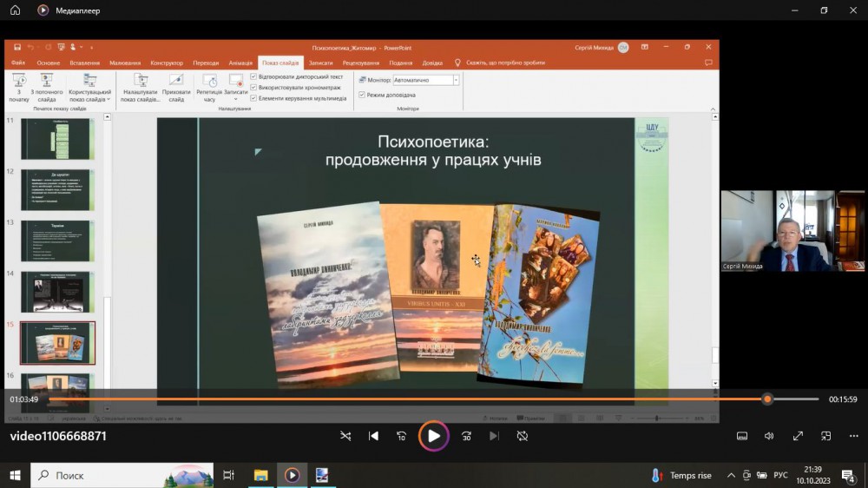The image size is (868, 488).
Task: Click ribbon display options icon in PowerPoint title bar
Action: click(x=645, y=47)
